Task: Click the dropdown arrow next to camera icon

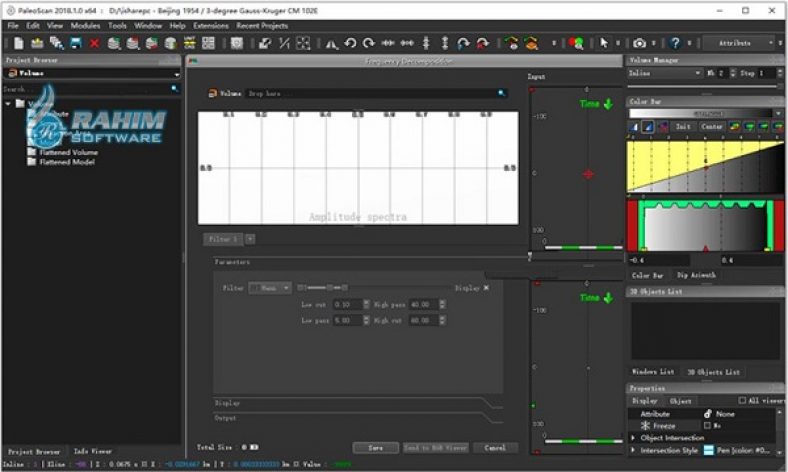Action: (x=653, y=44)
